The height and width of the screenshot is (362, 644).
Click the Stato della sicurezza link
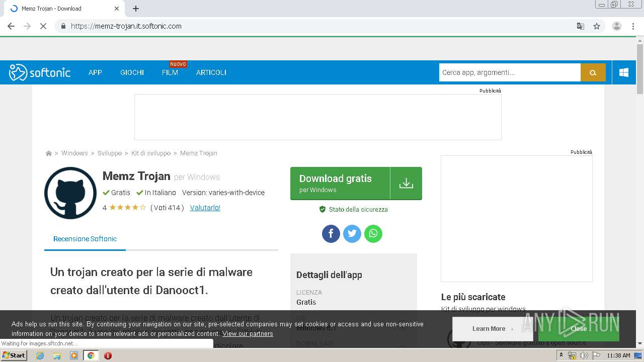click(354, 209)
